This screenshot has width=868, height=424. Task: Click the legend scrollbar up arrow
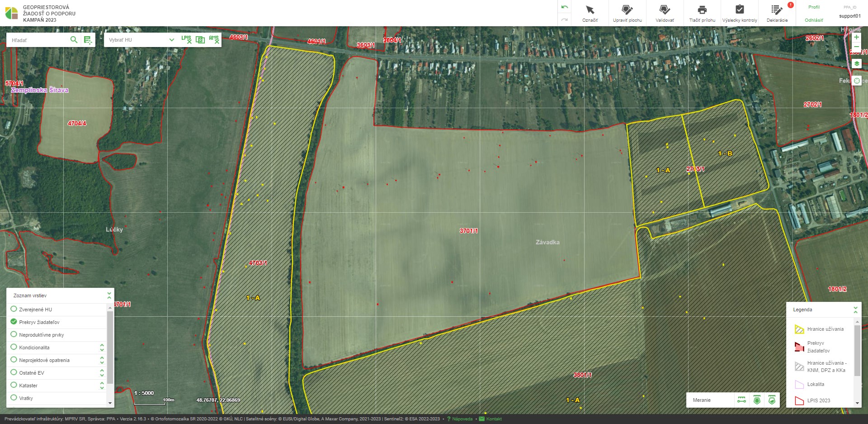(x=857, y=321)
